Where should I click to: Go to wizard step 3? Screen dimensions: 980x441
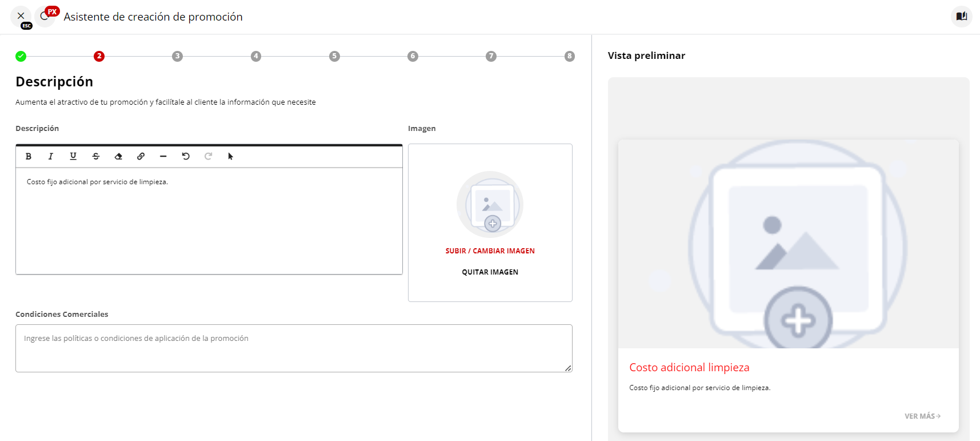(178, 56)
